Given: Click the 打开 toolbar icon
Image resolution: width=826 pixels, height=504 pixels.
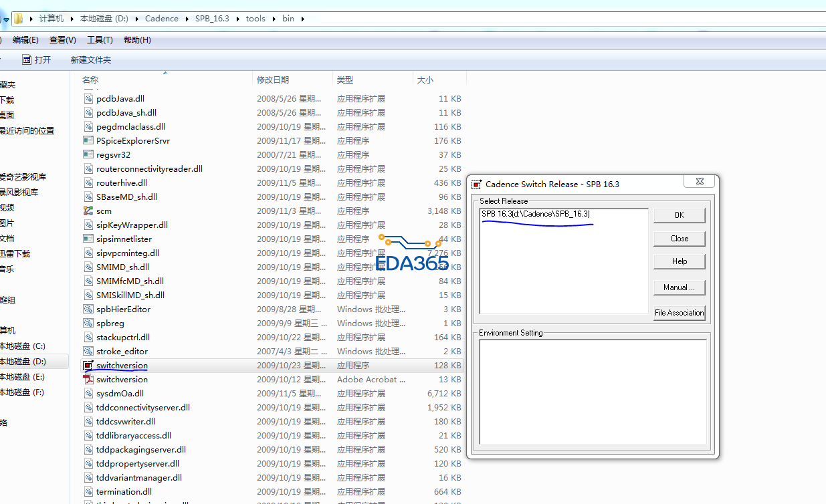Looking at the screenshot, I should (27, 59).
